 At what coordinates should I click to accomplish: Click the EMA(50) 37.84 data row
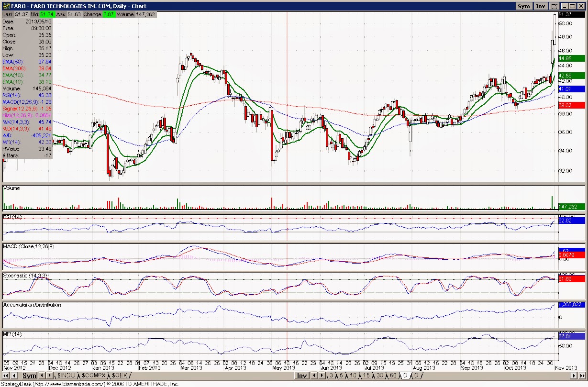tap(27, 62)
